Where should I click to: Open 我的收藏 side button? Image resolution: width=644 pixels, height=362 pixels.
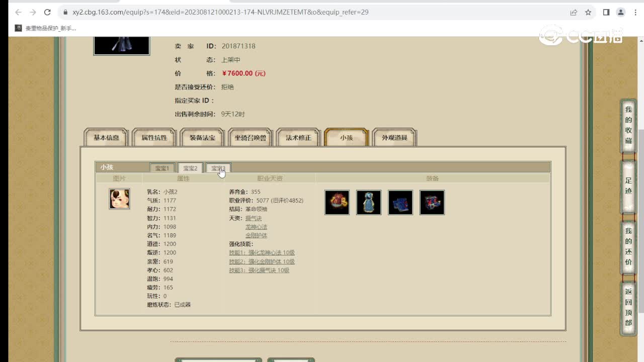pyautogui.click(x=628, y=125)
